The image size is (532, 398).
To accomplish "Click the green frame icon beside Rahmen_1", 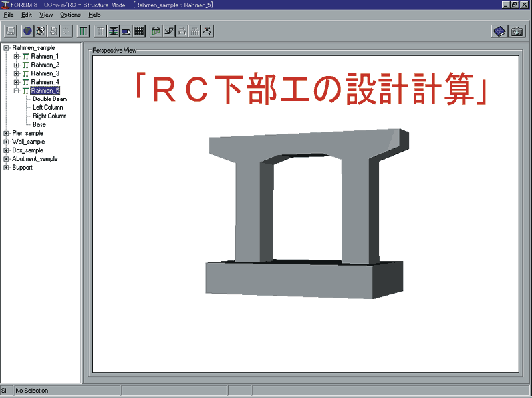I will [26, 57].
